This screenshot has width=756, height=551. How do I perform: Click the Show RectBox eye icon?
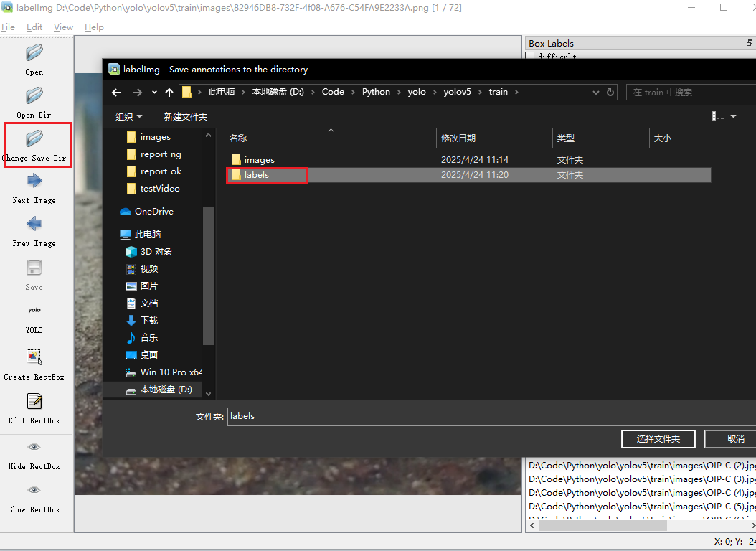[34, 490]
